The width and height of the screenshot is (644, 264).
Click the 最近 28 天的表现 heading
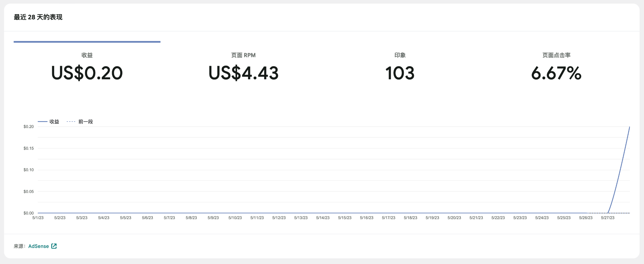(x=38, y=17)
